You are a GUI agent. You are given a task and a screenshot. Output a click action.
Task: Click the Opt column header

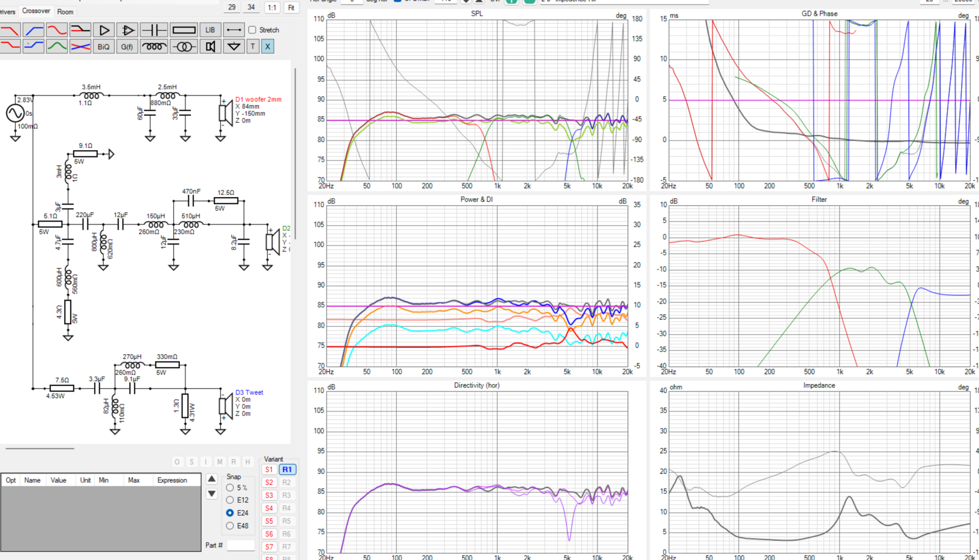coord(11,480)
